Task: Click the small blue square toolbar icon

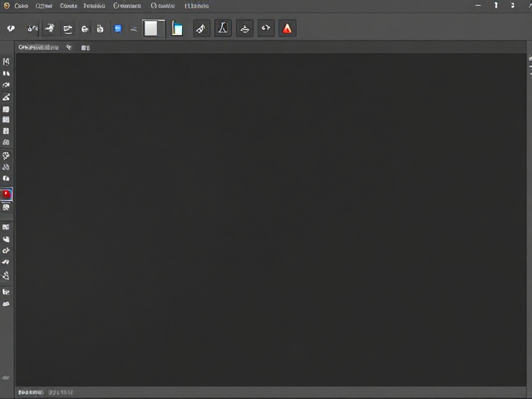Action: click(118, 28)
